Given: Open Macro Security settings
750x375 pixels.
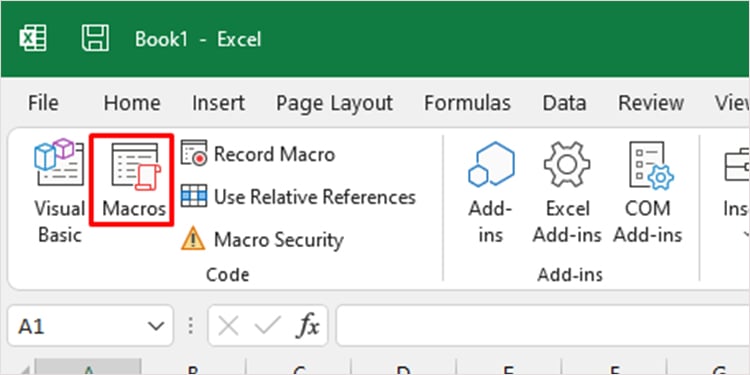Looking at the screenshot, I should coord(262,239).
